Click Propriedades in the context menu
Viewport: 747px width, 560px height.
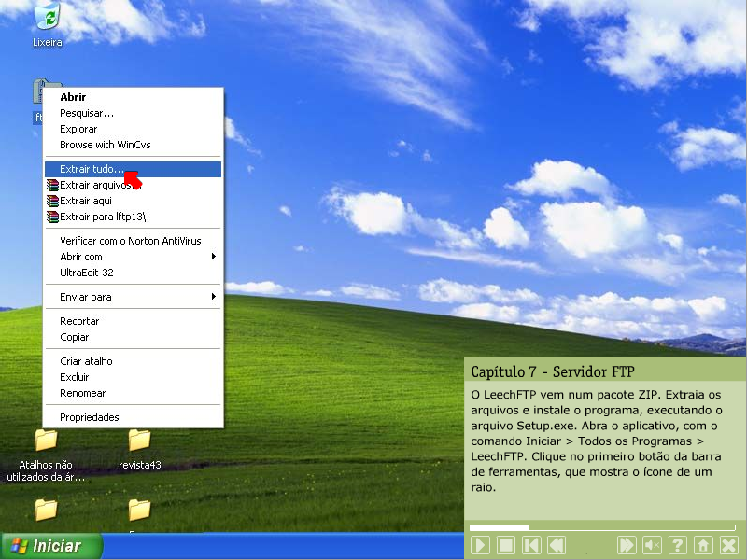(90, 417)
